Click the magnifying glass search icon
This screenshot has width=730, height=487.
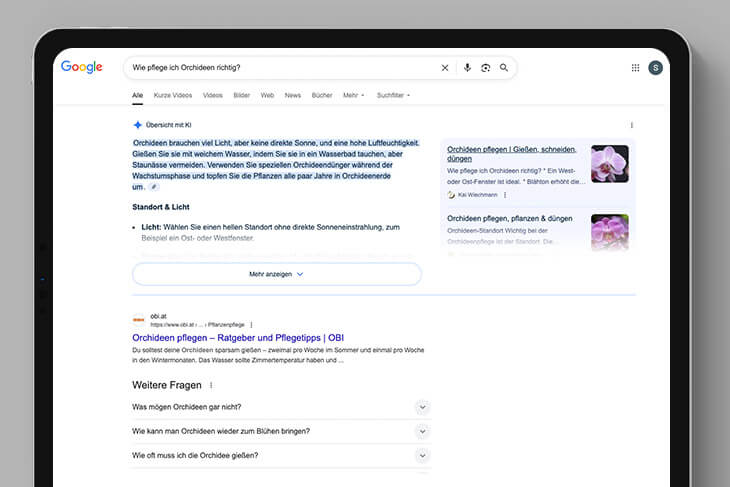[504, 68]
